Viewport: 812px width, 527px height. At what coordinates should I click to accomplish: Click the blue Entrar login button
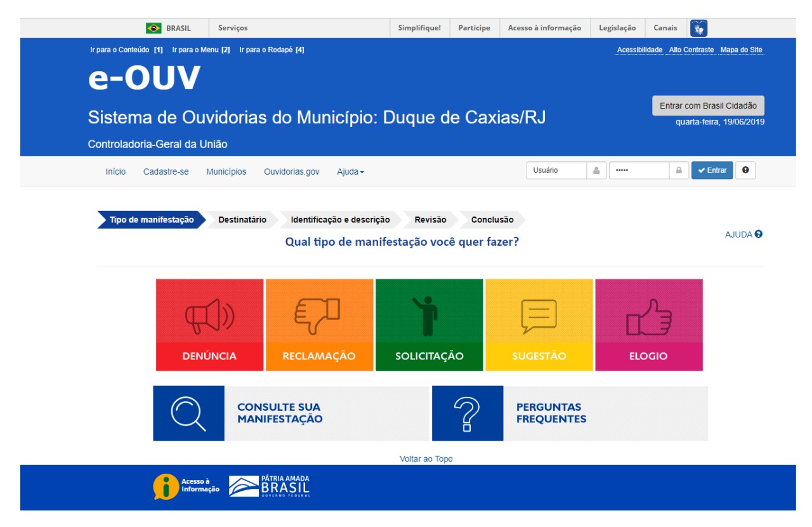coord(712,170)
